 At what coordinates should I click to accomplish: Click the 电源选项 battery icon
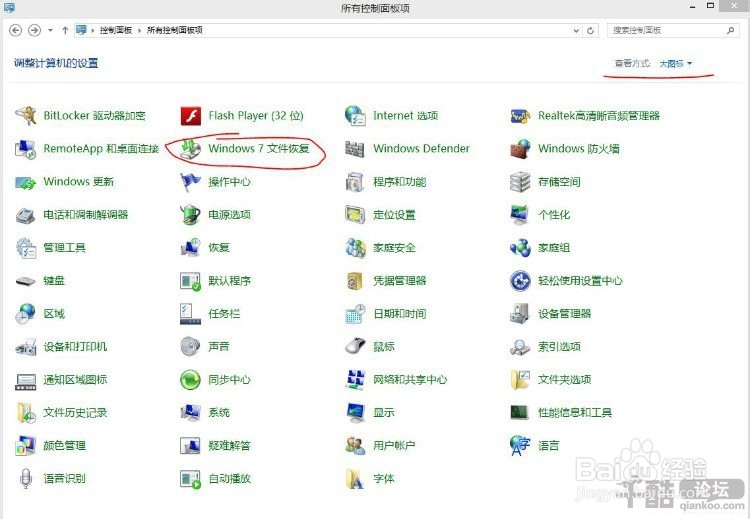click(190, 215)
